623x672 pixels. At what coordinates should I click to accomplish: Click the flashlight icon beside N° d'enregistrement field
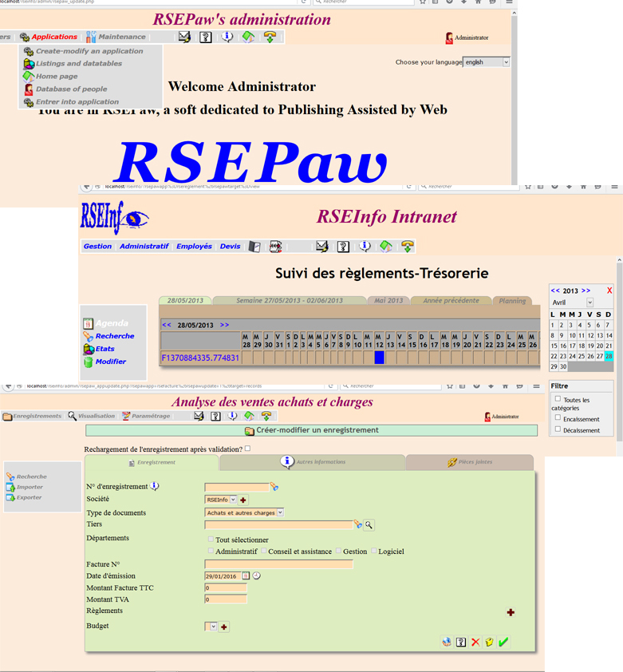pyautogui.click(x=274, y=487)
